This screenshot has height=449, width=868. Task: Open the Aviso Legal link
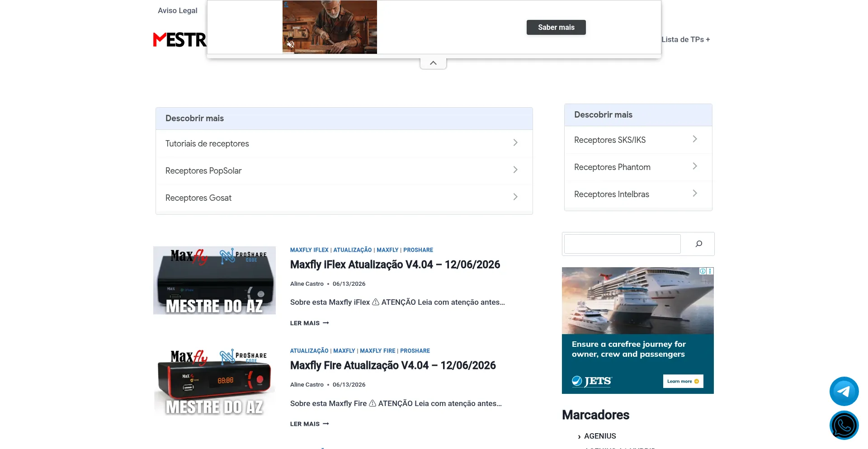point(178,10)
